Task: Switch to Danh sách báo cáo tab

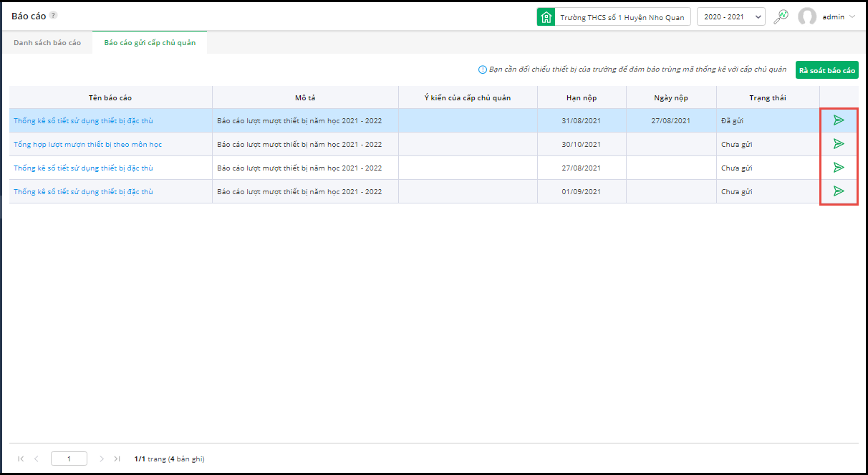Action: point(47,42)
